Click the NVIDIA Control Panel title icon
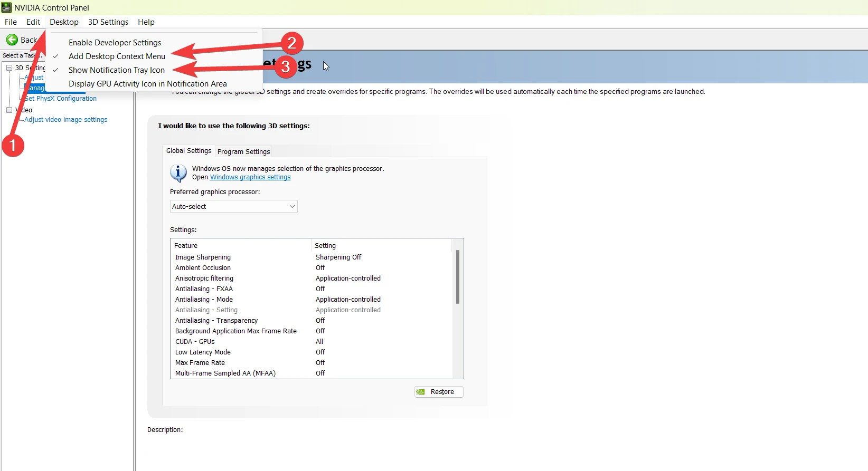Screen dimensions: 868x471 (6, 7)
